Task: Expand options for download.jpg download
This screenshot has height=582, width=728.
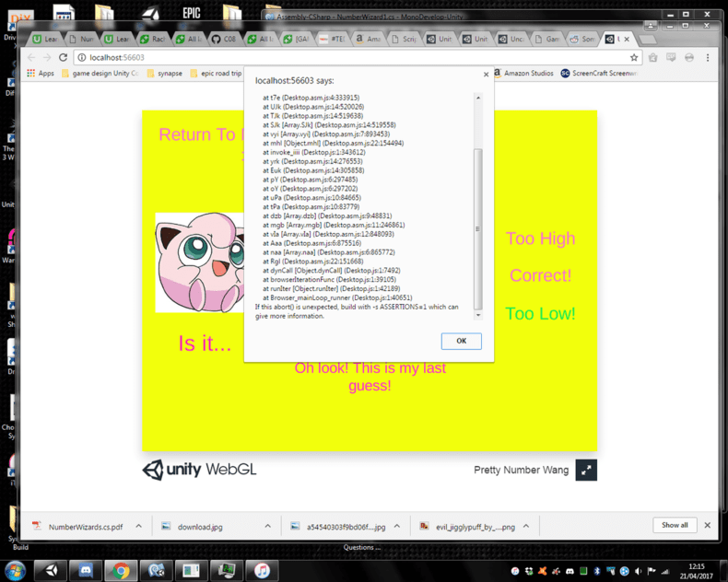Action: coord(268,527)
